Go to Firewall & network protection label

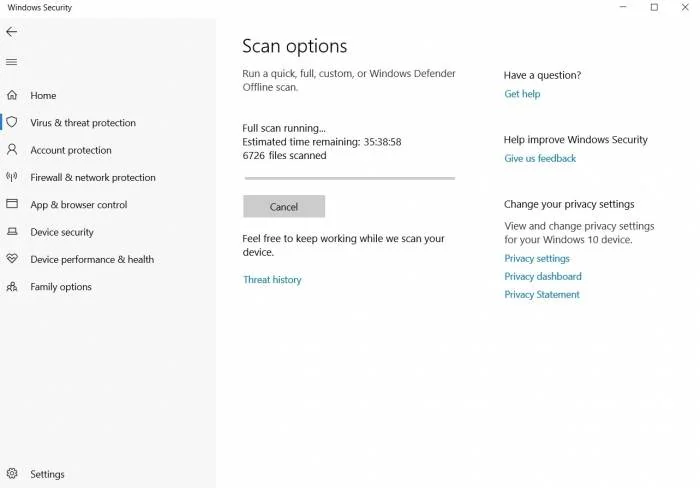click(93, 177)
